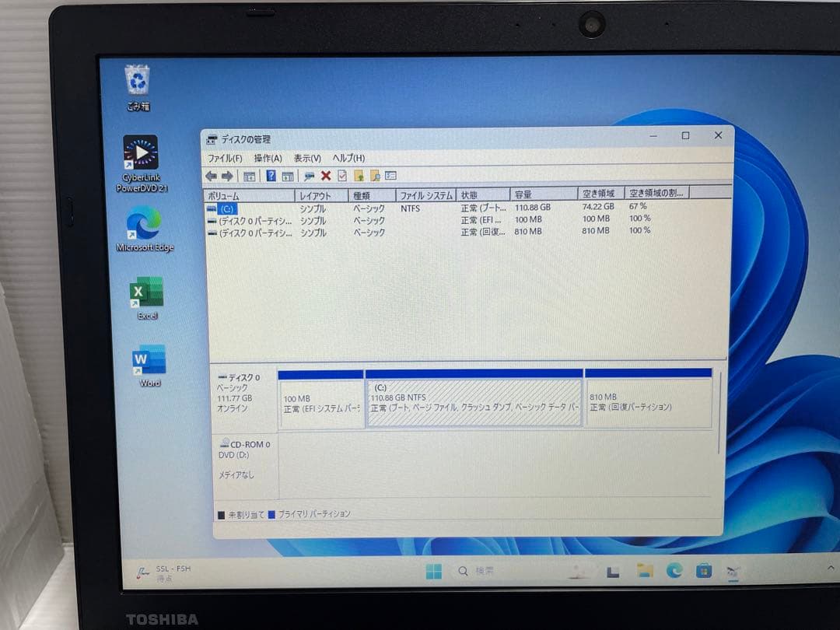840x630 pixels.
Task: Toggle the action pane show/hide icon
Action: point(288,176)
